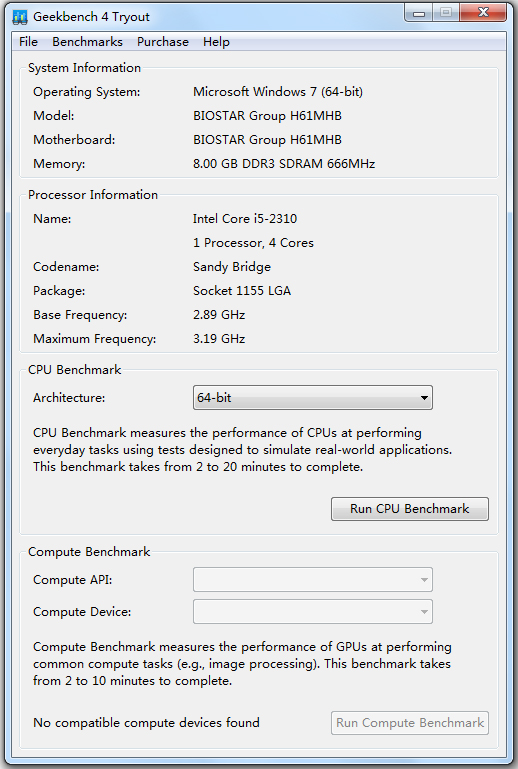Screen dimensions: 518x769
Task: Select the Motherboard value BIOSTAR Group H61MHB
Action: coord(267,140)
